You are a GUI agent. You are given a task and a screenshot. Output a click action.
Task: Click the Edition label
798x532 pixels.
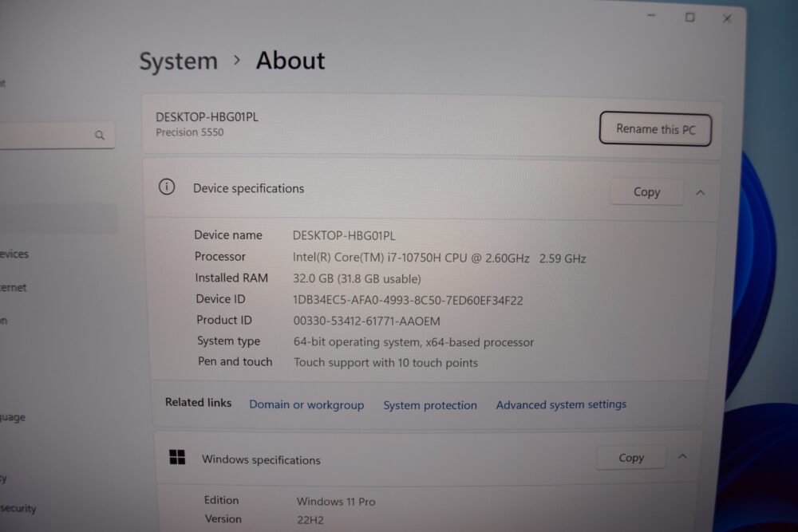coord(221,500)
